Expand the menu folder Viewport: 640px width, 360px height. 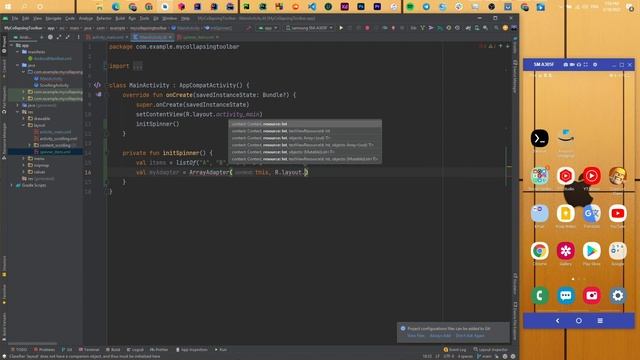point(24,158)
